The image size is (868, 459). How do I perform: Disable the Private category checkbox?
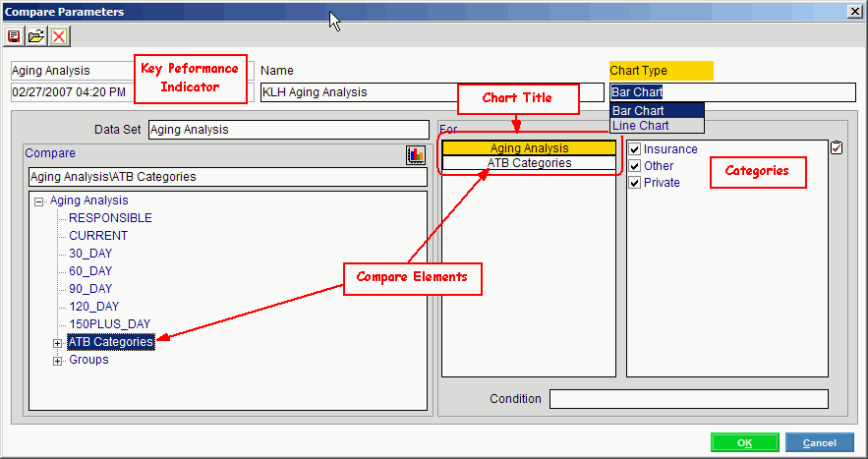pos(635,183)
